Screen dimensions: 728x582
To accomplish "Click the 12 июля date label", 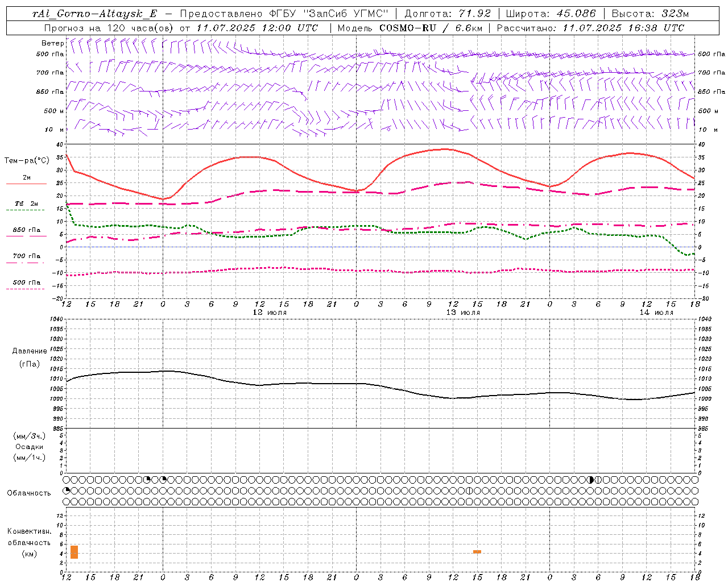I will click(270, 313).
